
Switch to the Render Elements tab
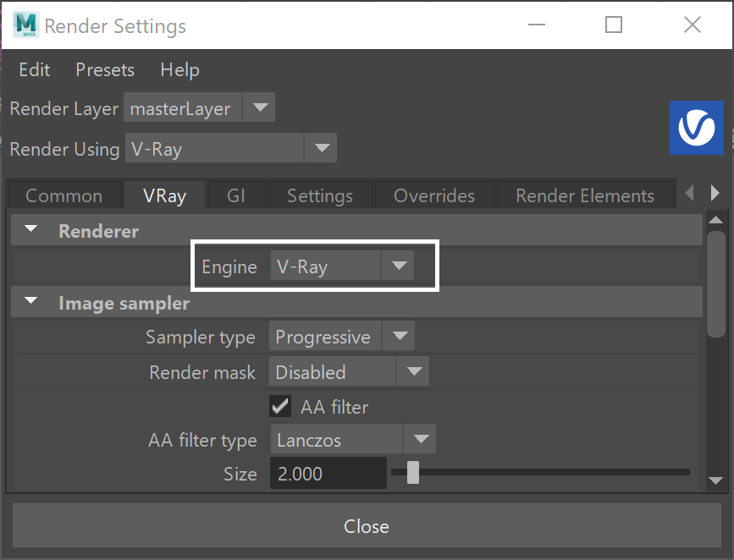(585, 195)
